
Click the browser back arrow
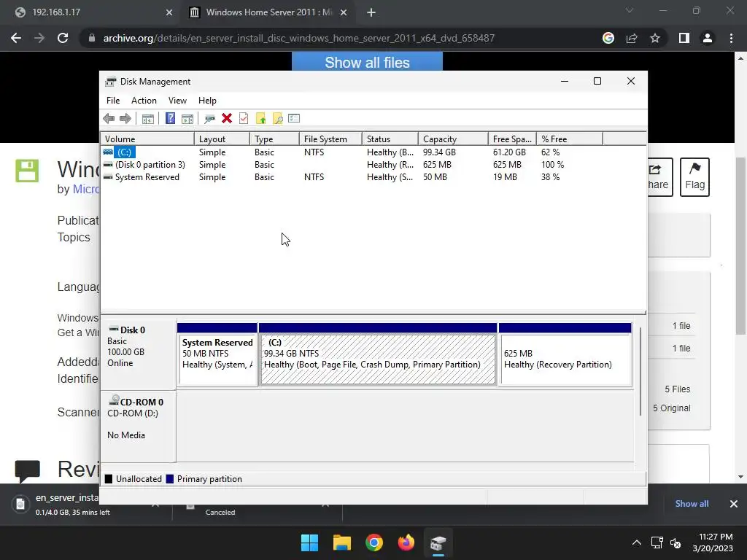(x=16, y=38)
